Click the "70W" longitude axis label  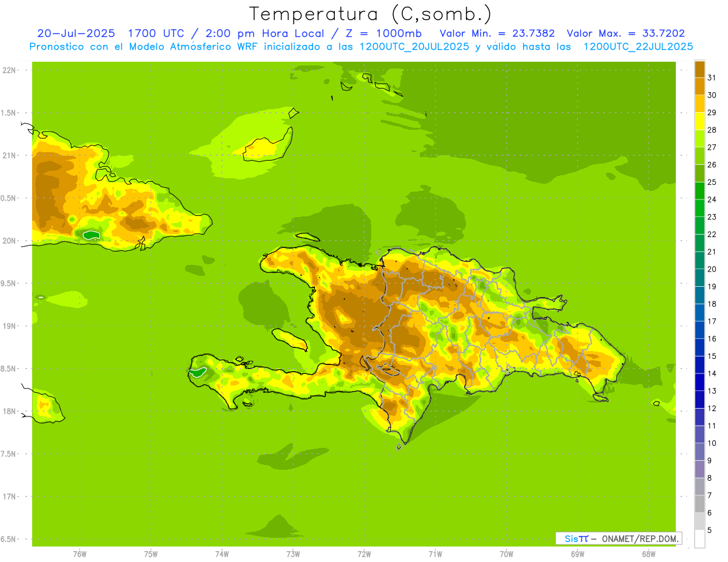[x=507, y=554]
